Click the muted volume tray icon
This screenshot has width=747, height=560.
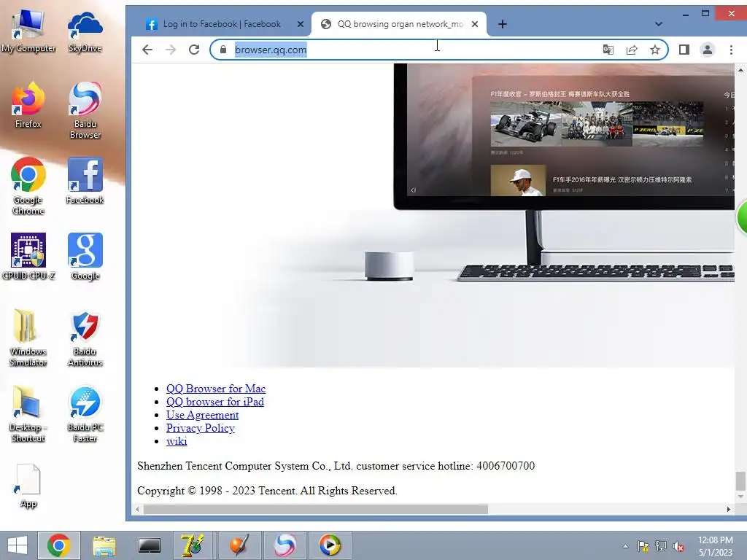(679, 546)
